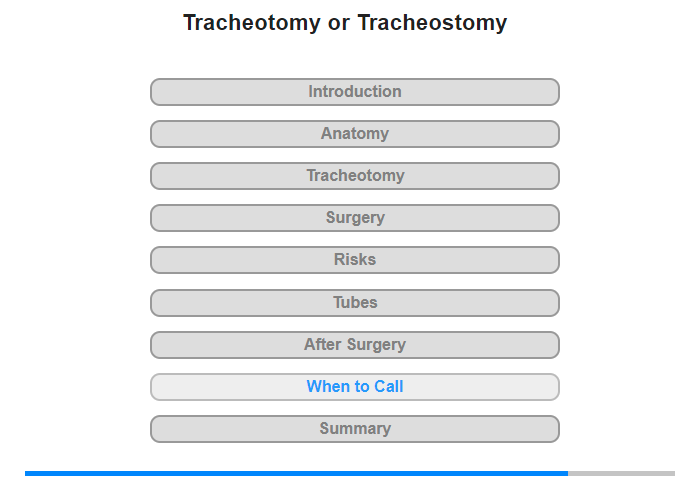Open the highlighted When to Call section
Viewport: 700px width, 480px height.
[355, 387]
